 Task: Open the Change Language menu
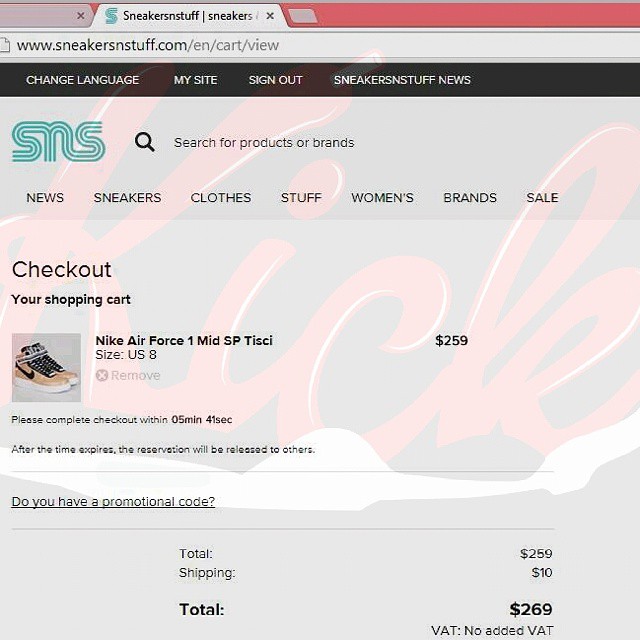click(82, 80)
